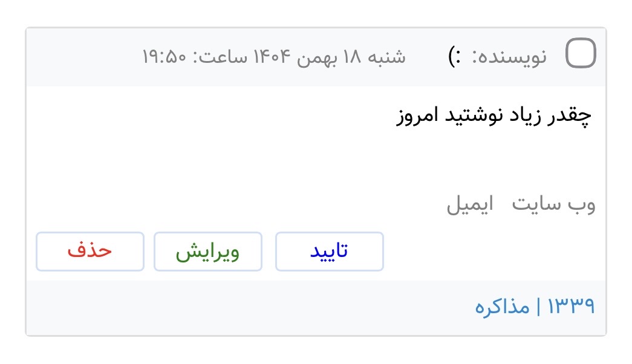The height and width of the screenshot is (364, 632).
Task: Approve the comment with تایید button
Action: pos(329,252)
